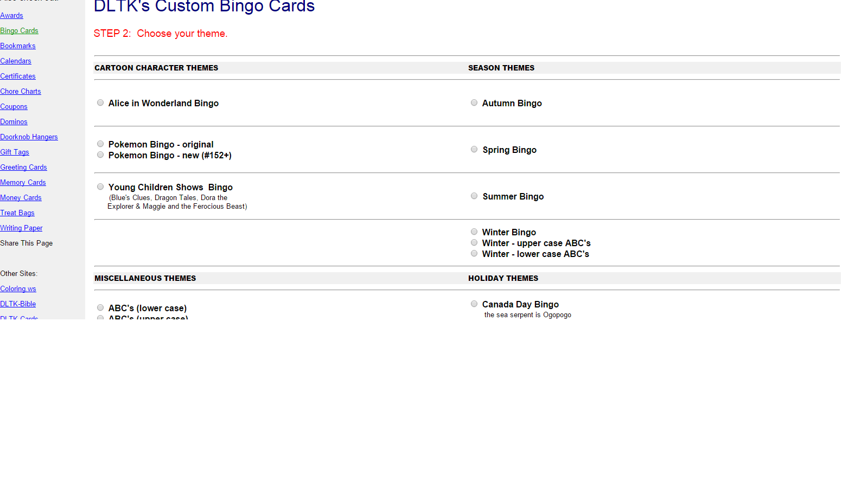Screen dimensions: 868x488
Task: Open the Bookmarks sidebar link
Action: coord(18,46)
